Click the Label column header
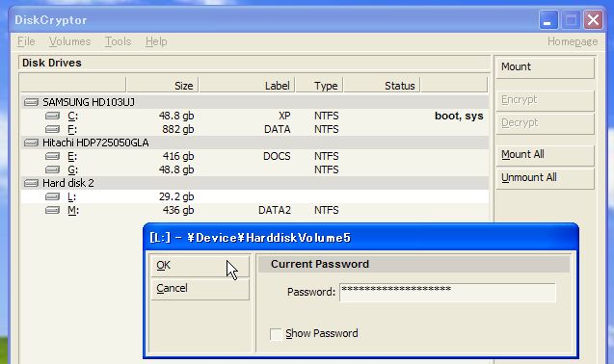 [247, 85]
